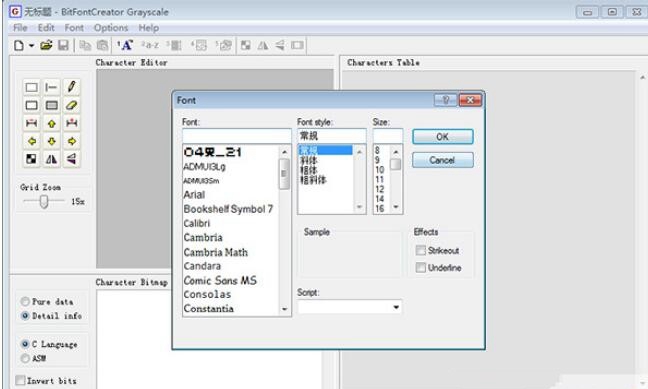Viewport: 648px width, 389px height.
Task: Check the Underline effect checkbox
Action: (x=421, y=267)
